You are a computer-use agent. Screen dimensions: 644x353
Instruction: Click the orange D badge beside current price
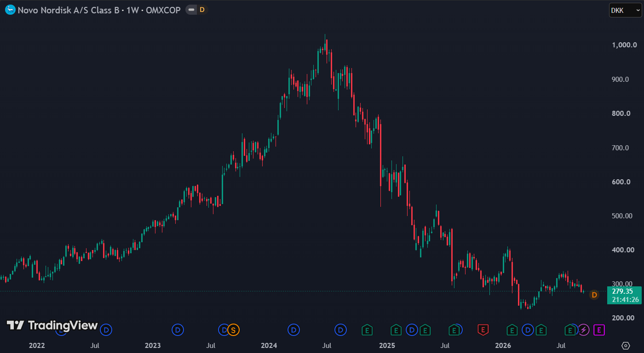[x=594, y=295]
